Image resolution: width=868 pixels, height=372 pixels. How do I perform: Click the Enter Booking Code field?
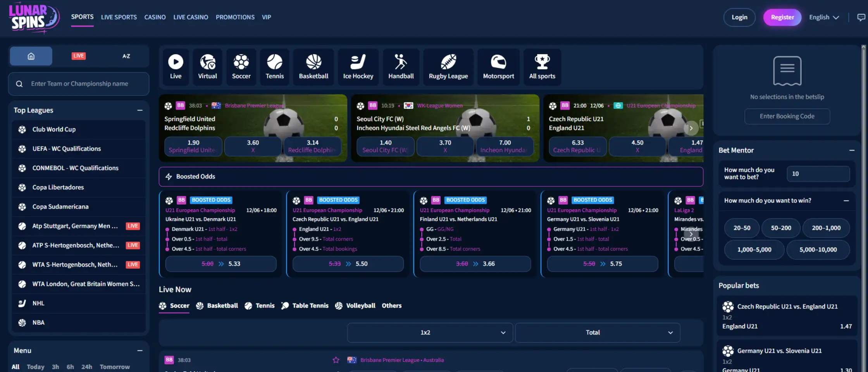(x=787, y=116)
